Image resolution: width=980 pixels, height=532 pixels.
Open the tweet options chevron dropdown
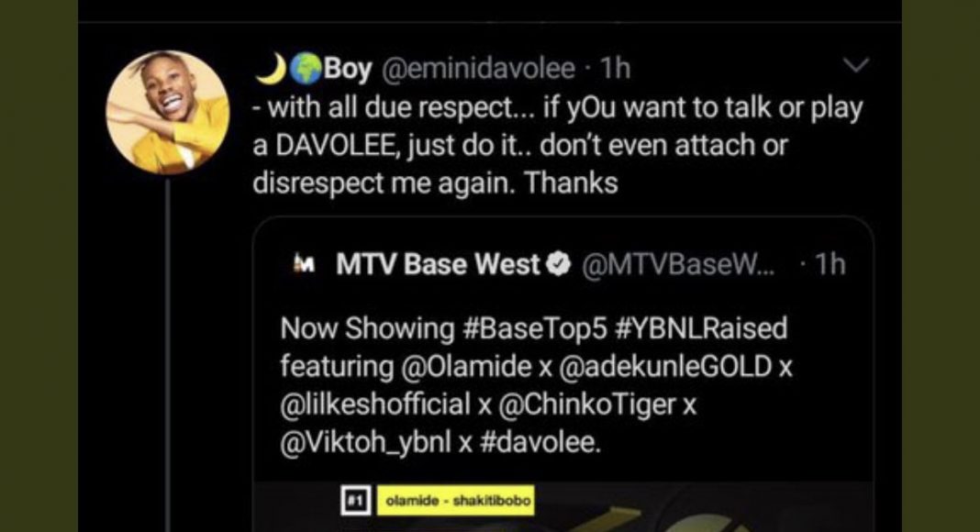(855, 65)
